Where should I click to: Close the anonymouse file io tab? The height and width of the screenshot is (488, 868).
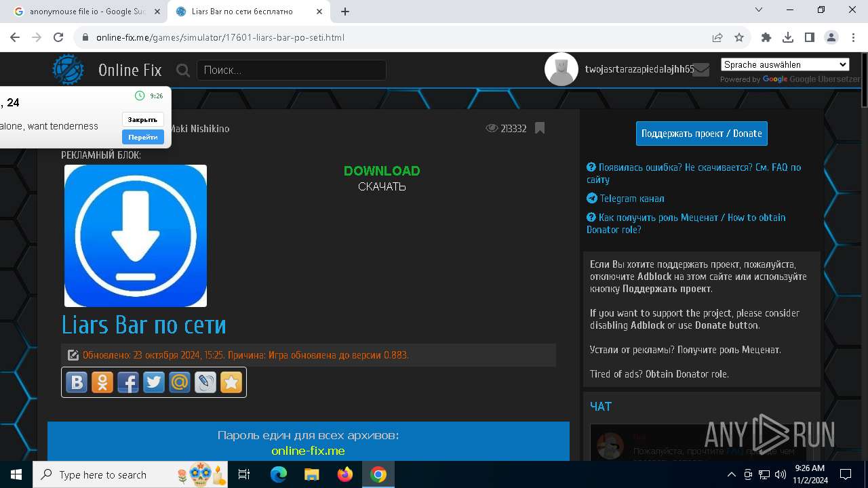point(157,12)
